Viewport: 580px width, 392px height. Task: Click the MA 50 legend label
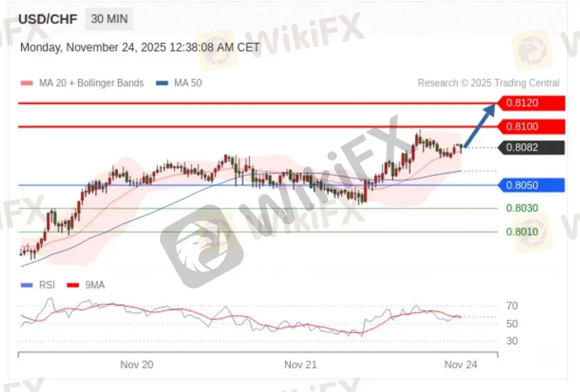pyautogui.click(x=188, y=83)
